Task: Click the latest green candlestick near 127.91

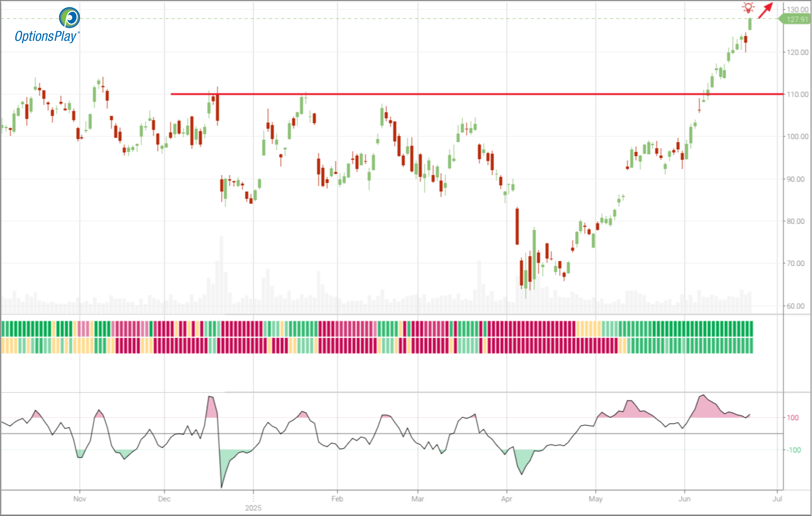Action: (x=750, y=24)
